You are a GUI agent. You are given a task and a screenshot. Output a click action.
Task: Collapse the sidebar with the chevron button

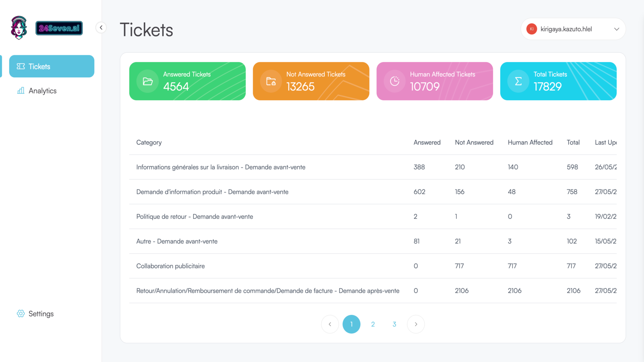(101, 28)
